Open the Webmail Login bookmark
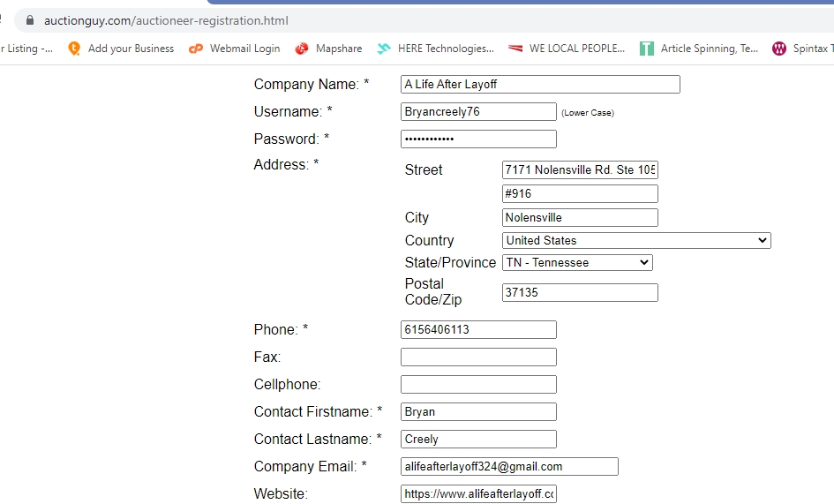Viewport: 834px width, 504px height. [x=235, y=49]
